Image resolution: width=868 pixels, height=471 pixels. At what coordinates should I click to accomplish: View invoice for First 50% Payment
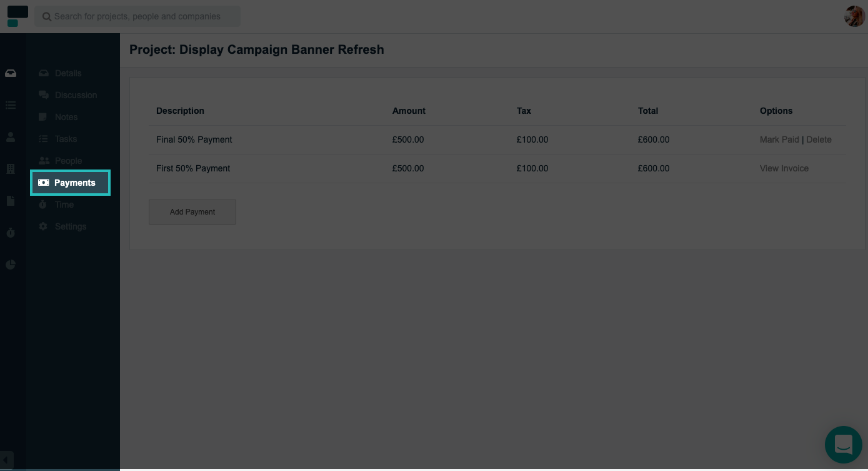784,168
